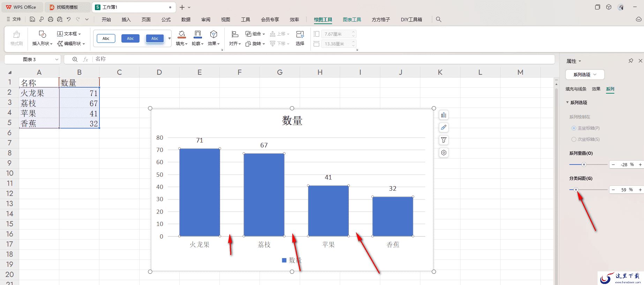The height and width of the screenshot is (285, 644).
Task: Click the search magnifier in the menu bar
Action: click(439, 20)
